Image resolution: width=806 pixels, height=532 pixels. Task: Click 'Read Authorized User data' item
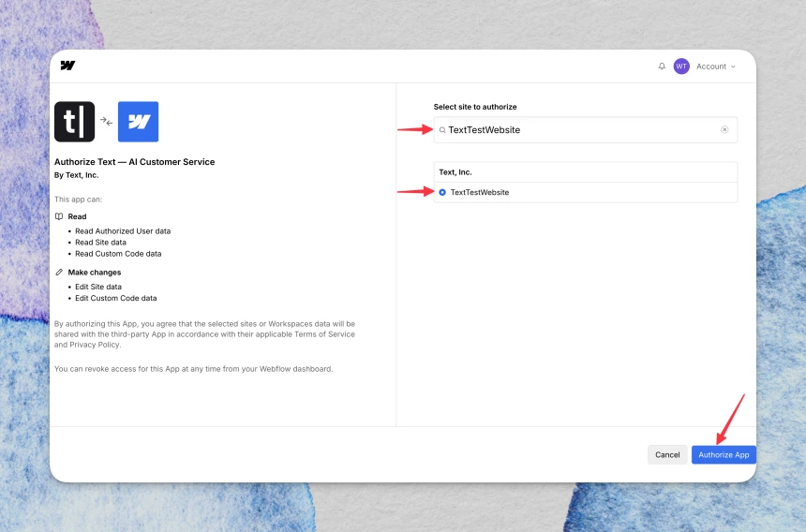[123, 231]
